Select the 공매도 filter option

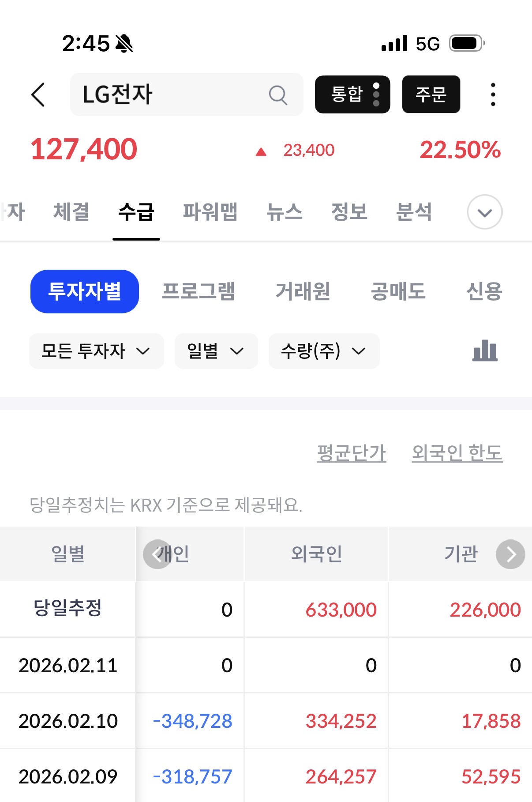coord(398,291)
